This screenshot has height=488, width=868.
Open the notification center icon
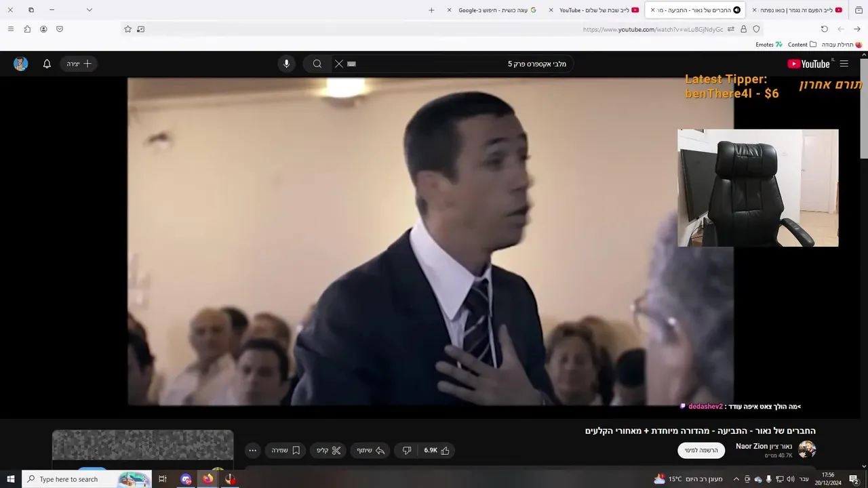[x=854, y=479]
